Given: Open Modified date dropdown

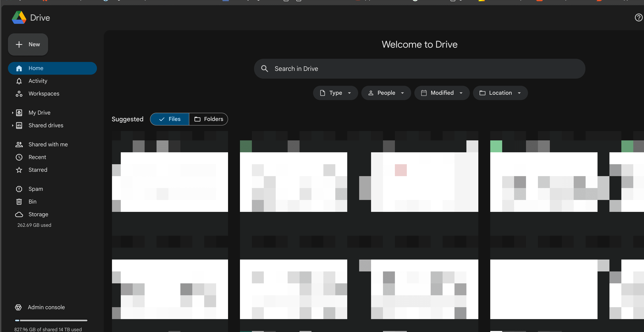Looking at the screenshot, I should pyautogui.click(x=442, y=93).
